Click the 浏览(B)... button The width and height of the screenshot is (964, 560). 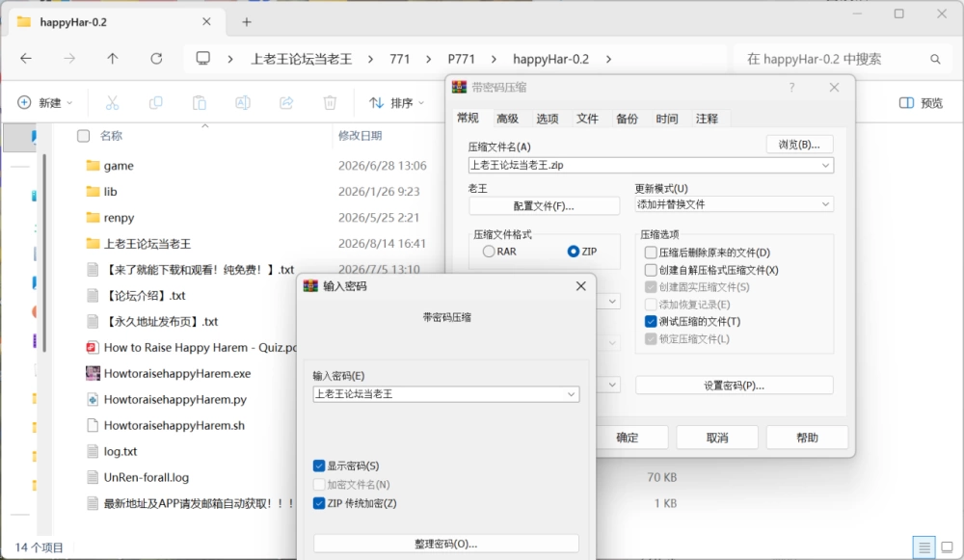click(x=799, y=145)
